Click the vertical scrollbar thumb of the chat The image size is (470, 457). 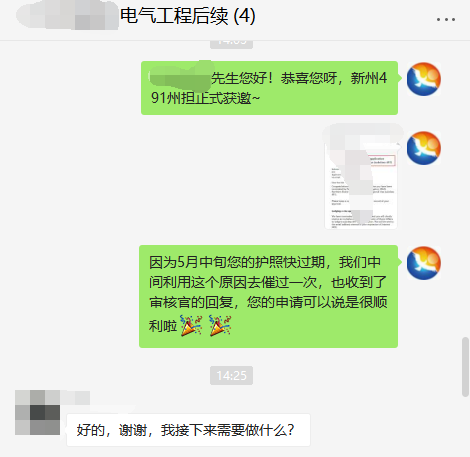click(465, 367)
